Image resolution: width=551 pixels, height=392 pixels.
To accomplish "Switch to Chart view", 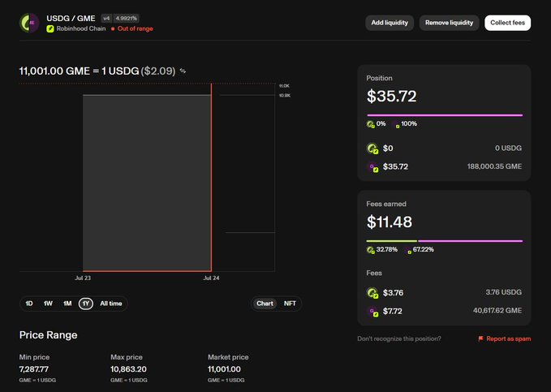I will point(265,304).
